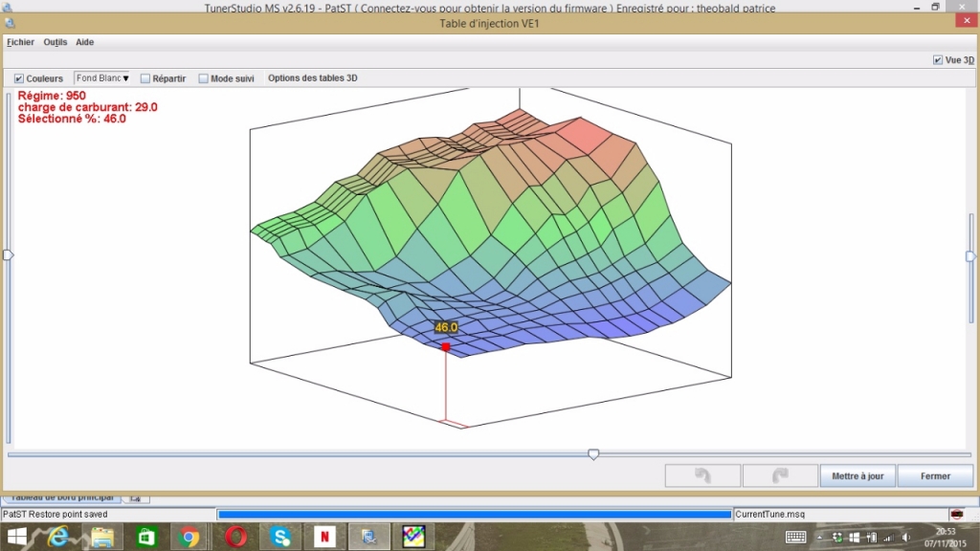
Task: Click the volume speaker tray icon
Action: (906, 538)
